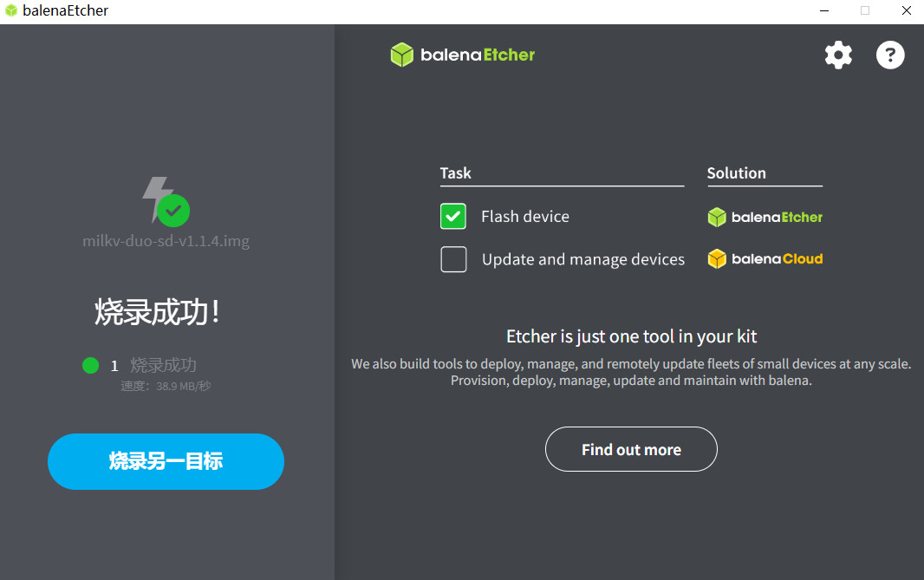The width and height of the screenshot is (924, 580).
Task: Open help via the question mark icon
Action: click(x=890, y=55)
